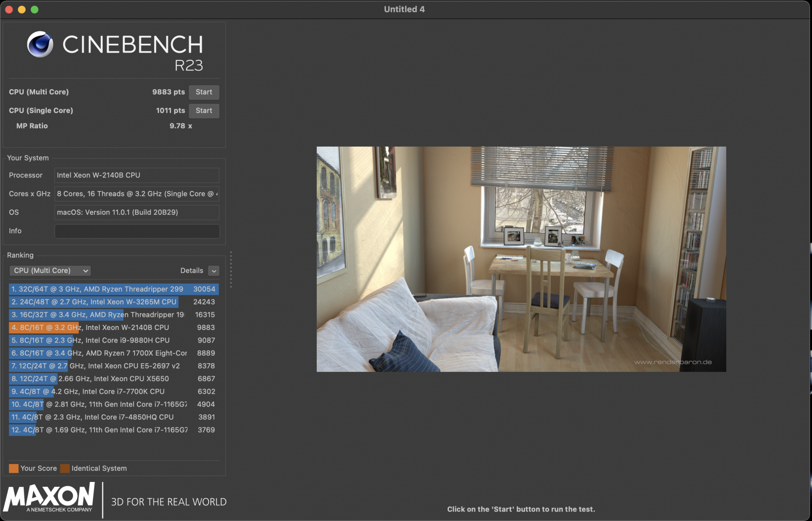Image resolution: width=812 pixels, height=521 pixels.
Task: Click the panel splitter dotted handle
Action: [x=231, y=270]
